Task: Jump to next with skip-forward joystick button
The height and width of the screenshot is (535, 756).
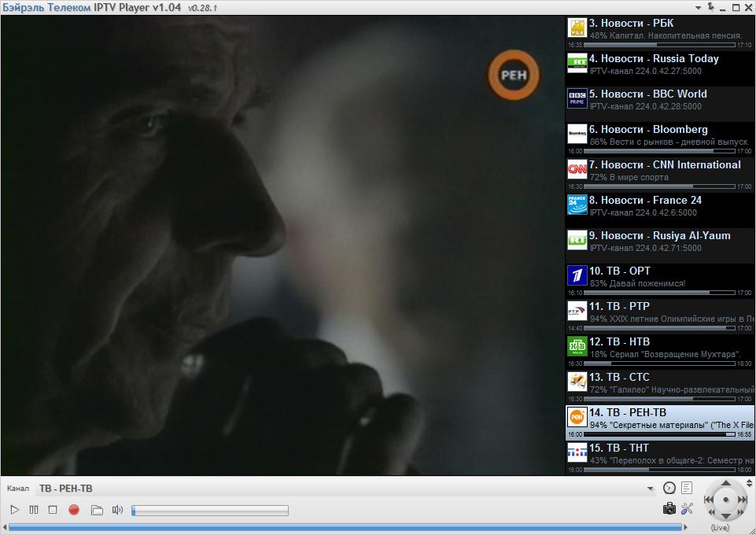Action: [743, 500]
